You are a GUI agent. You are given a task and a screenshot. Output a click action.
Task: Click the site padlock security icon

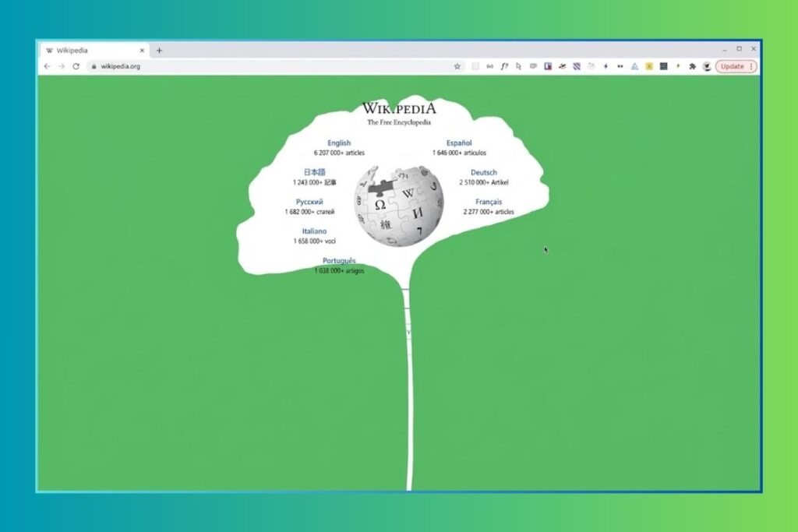coord(94,67)
